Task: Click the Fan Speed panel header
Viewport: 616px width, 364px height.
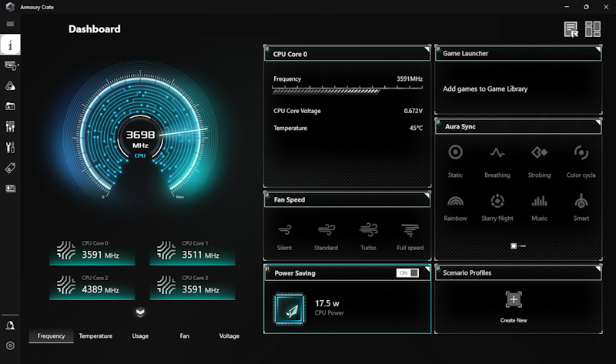Action: pyautogui.click(x=347, y=199)
